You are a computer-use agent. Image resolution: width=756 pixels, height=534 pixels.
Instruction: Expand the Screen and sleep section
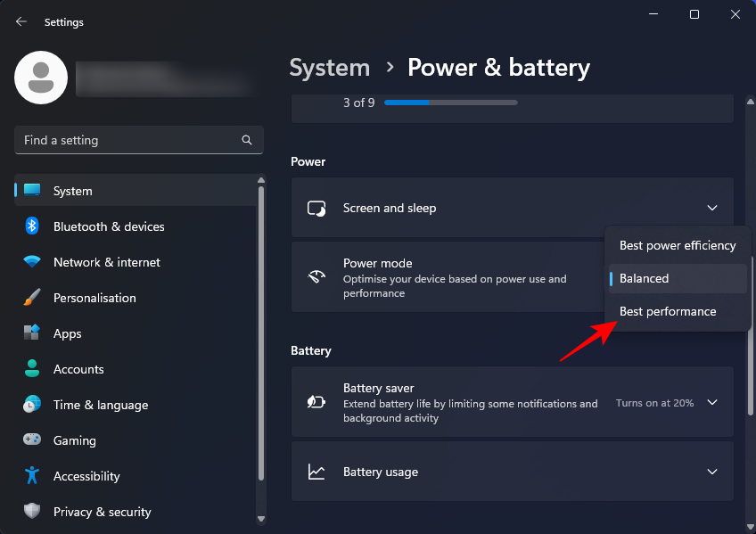[x=712, y=207]
